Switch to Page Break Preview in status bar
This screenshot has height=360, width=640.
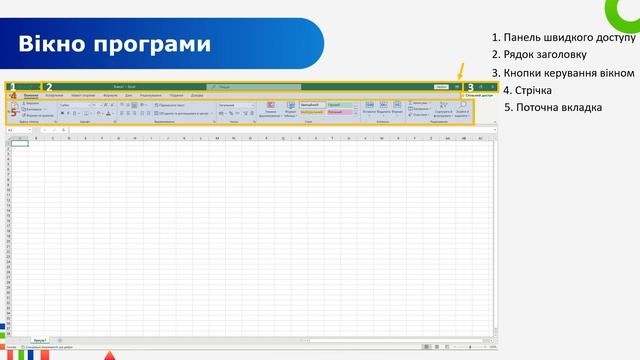(x=447, y=347)
